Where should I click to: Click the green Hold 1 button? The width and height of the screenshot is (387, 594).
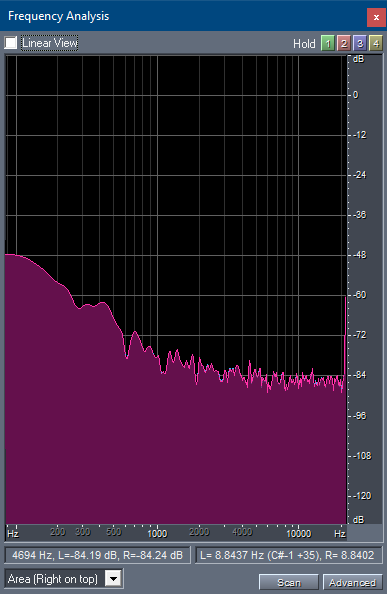tap(328, 43)
